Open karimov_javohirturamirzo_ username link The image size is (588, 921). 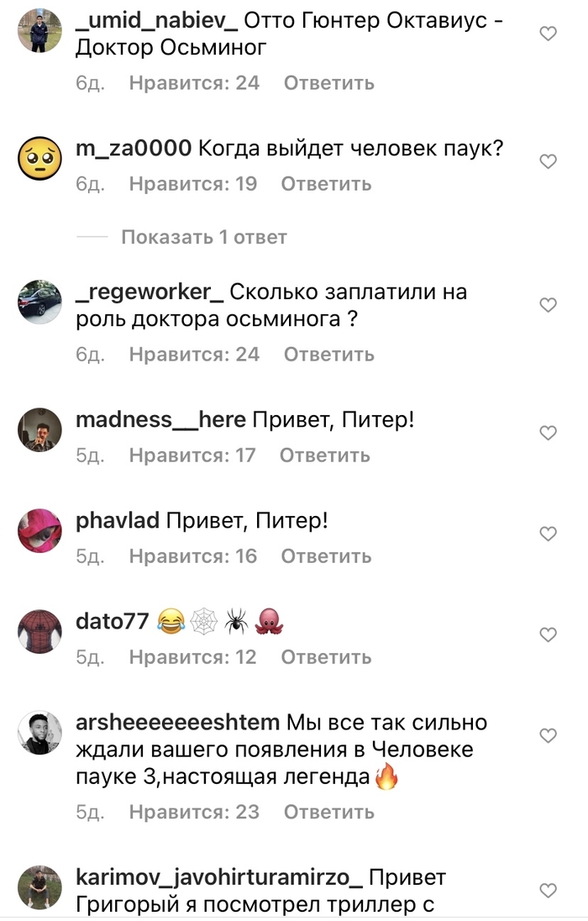click(219, 877)
